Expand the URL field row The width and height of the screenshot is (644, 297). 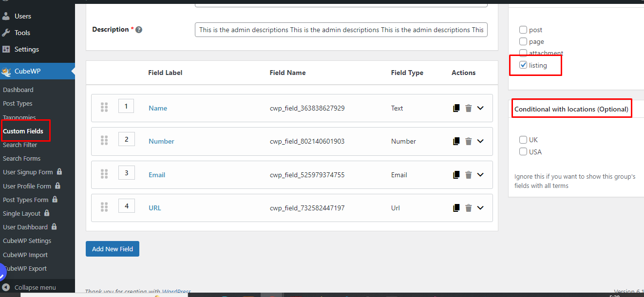point(480,208)
